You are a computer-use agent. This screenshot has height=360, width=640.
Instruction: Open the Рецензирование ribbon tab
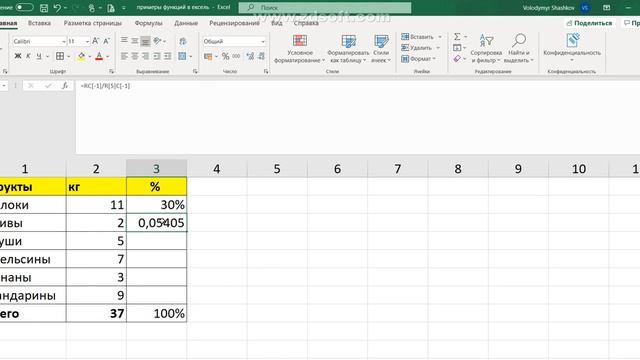click(x=234, y=23)
